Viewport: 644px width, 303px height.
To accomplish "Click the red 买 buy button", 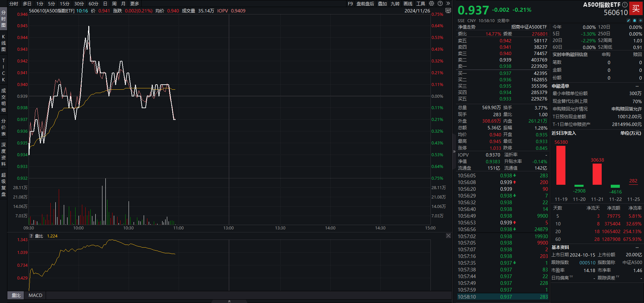I will click(636, 8).
